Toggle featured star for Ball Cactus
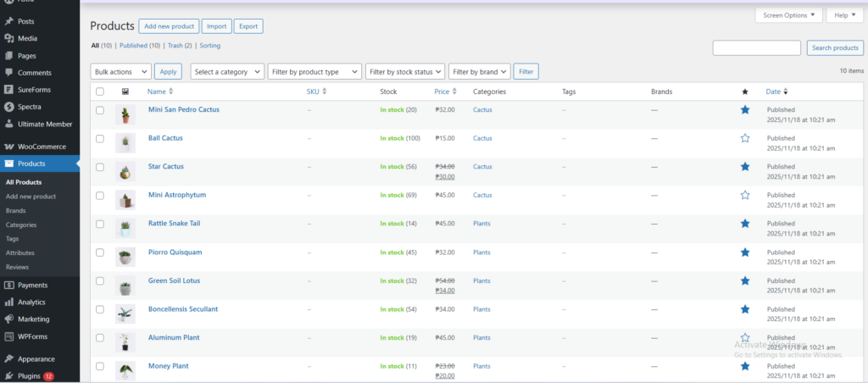Image resolution: width=868 pixels, height=383 pixels. [x=745, y=138]
